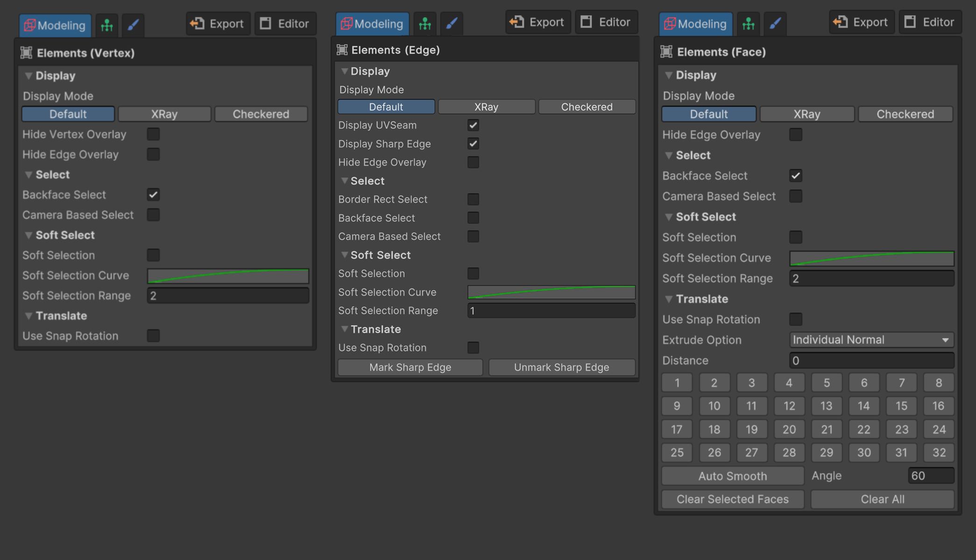The height and width of the screenshot is (560, 976).
Task: Click Elements (Vertex) header icon
Action: [27, 53]
